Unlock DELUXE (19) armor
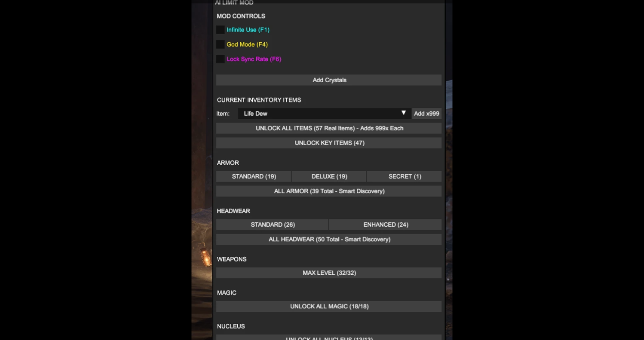 (329, 176)
